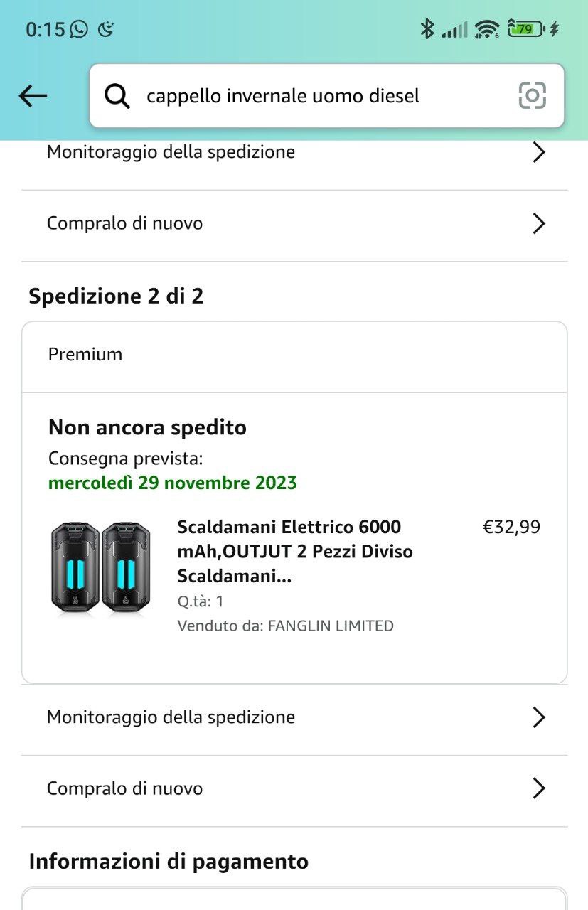This screenshot has width=588, height=910.
Task: Select lower Compralo di nuovo row
Action: point(125,788)
